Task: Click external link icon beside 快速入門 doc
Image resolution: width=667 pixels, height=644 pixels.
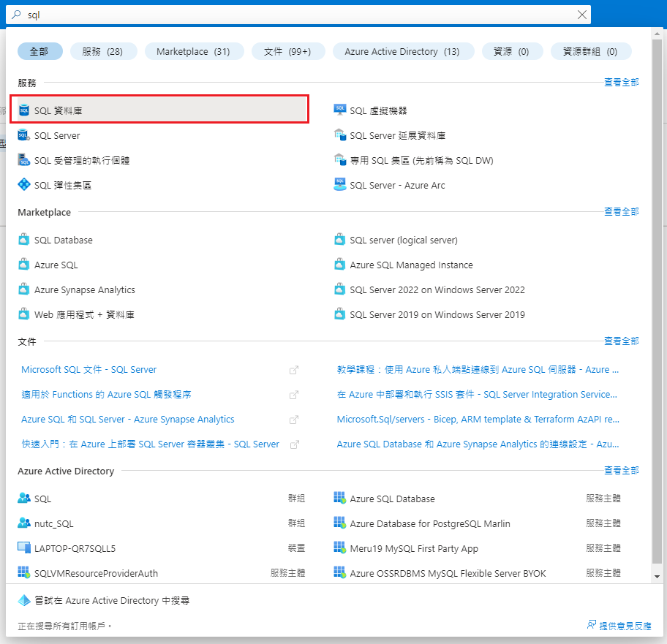Action: 294,444
